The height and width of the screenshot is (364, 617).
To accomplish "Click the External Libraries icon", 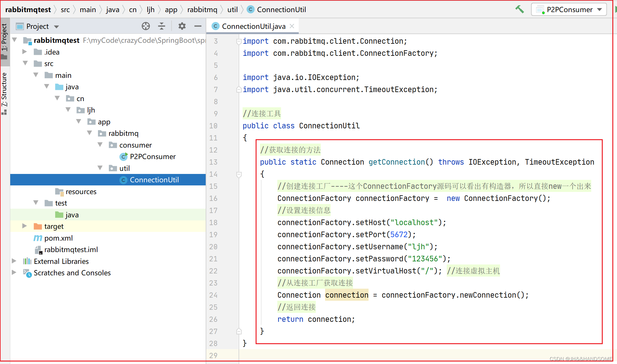I will point(27,261).
